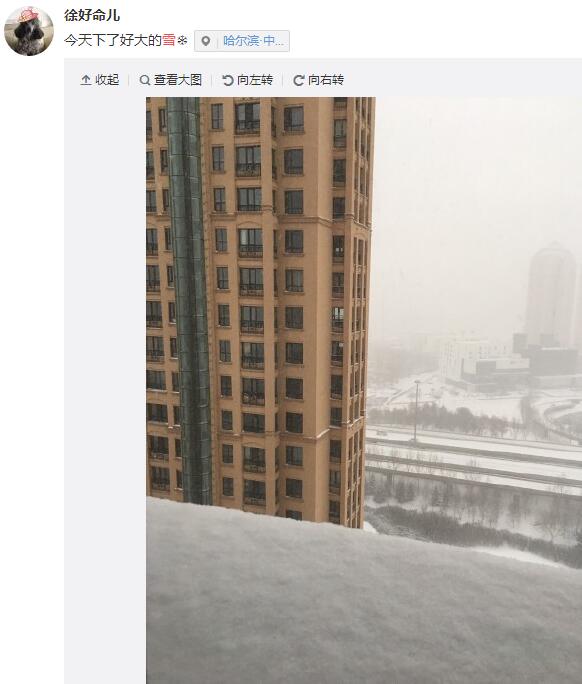Viewport: 582px width, 684px height.
Task: Click the green glass elevator shaft in photo
Action: point(190,301)
